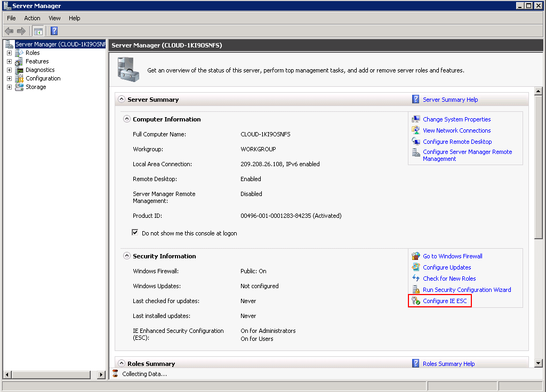Collapse the Server Summary section

pos(122,99)
